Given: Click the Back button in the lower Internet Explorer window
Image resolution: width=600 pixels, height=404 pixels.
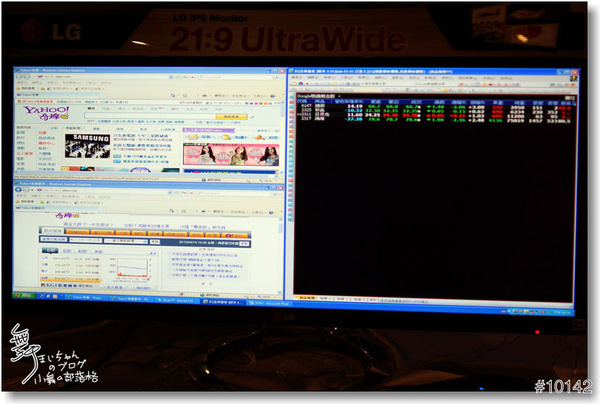Looking at the screenshot, I should (18, 190).
